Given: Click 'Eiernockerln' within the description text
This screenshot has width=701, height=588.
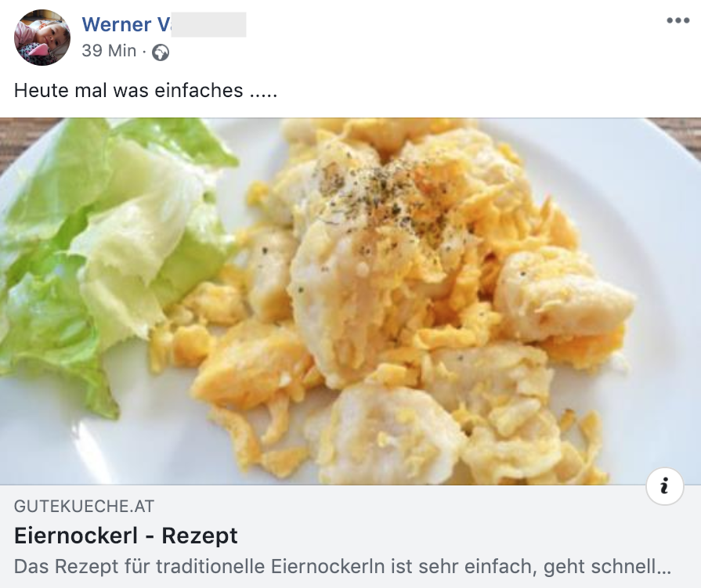Looking at the screenshot, I should point(328,567).
